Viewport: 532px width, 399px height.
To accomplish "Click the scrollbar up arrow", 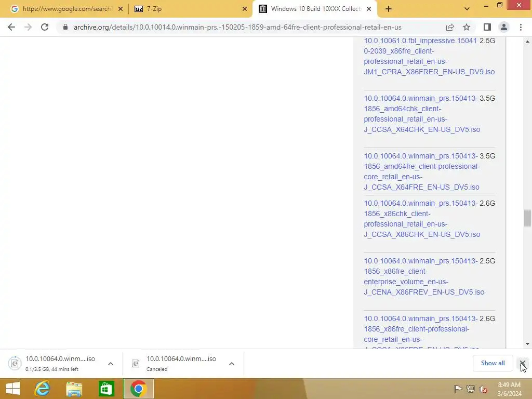I will pyautogui.click(x=527, y=42).
